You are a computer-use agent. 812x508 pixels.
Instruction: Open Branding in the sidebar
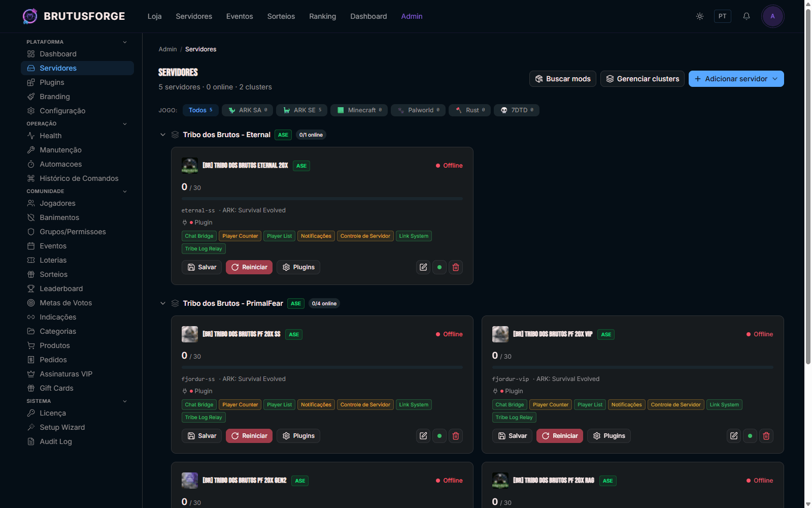click(x=77, y=97)
